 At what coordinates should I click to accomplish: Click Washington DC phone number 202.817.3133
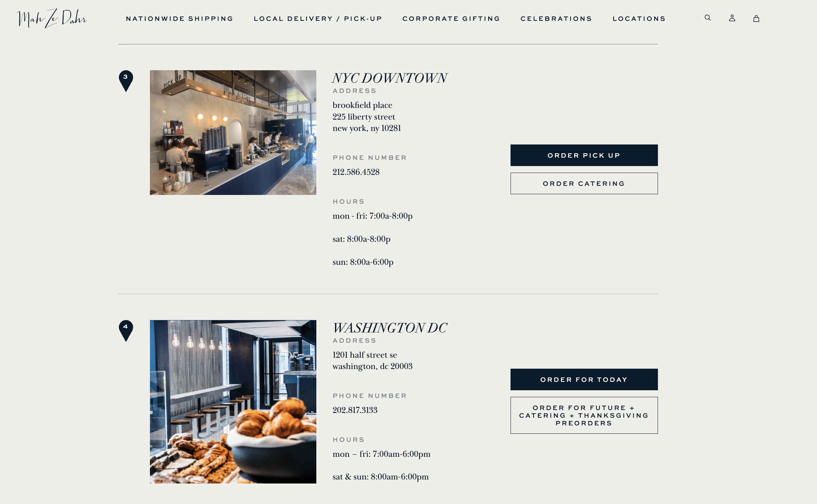pos(355,410)
